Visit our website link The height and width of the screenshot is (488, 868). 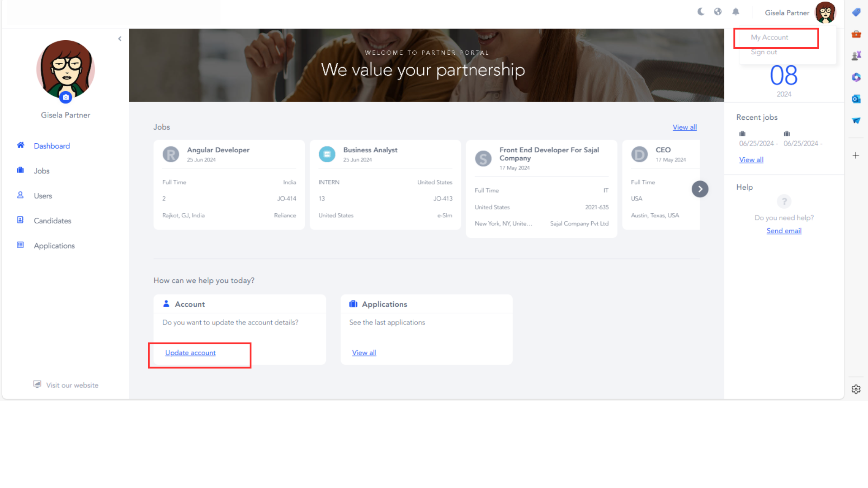click(72, 385)
